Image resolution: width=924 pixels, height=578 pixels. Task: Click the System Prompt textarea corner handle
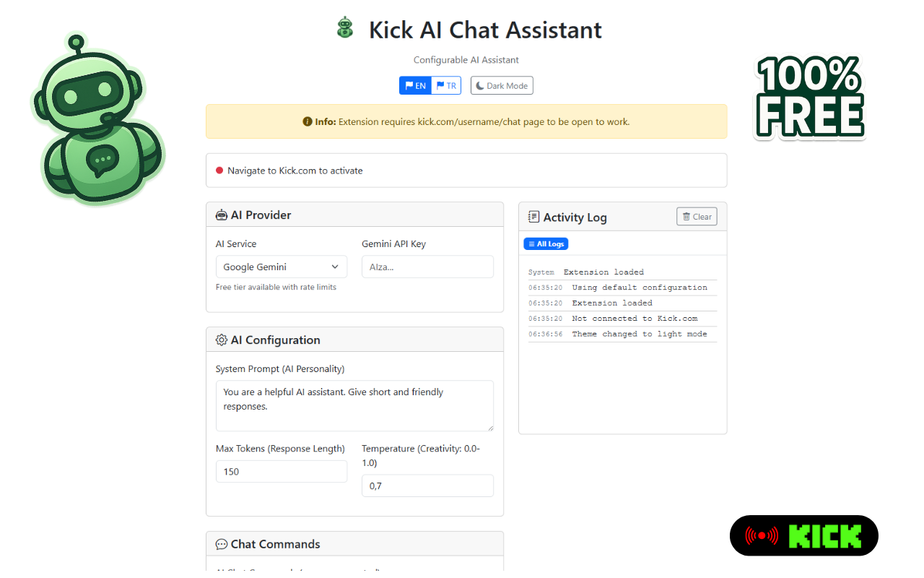489,428
